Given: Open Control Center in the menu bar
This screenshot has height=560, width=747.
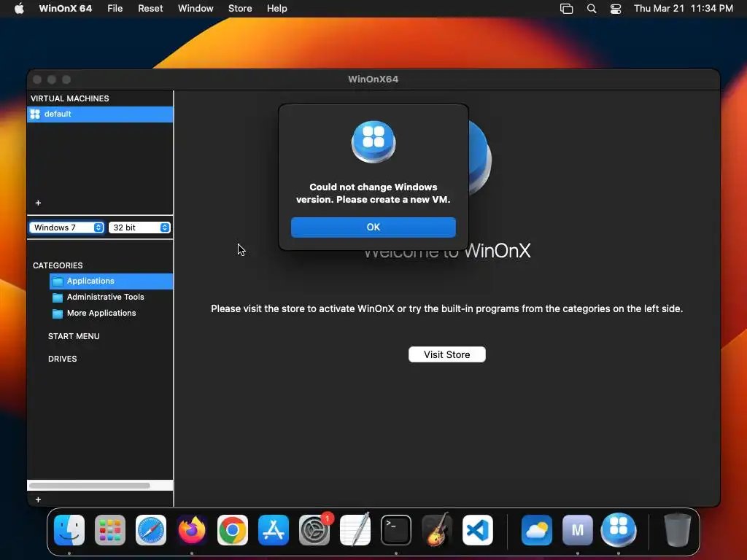Looking at the screenshot, I should click(x=616, y=9).
